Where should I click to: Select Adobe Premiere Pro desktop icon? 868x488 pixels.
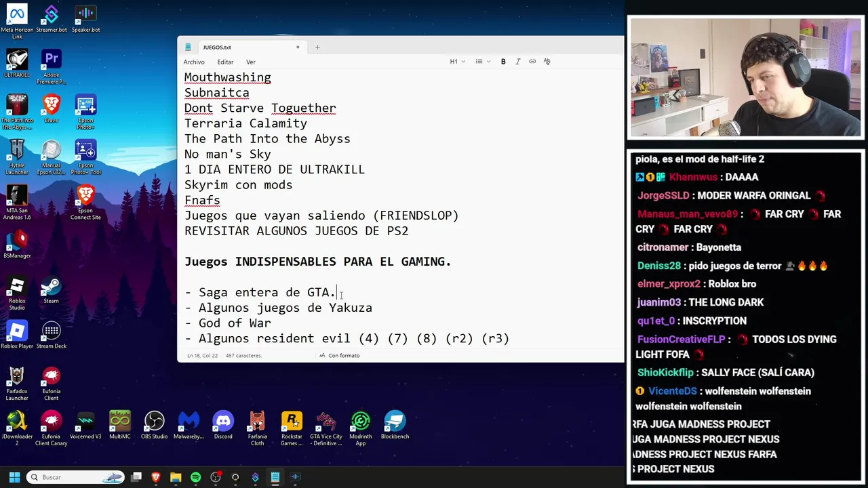click(52, 67)
